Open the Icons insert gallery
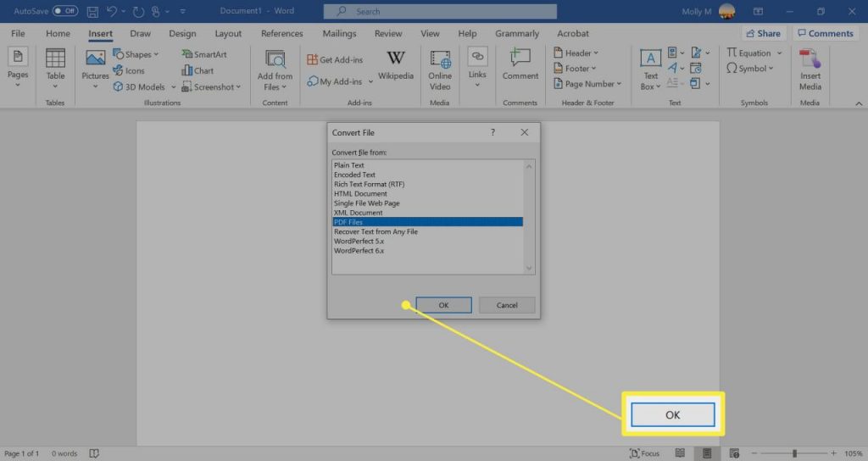 (129, 71)
